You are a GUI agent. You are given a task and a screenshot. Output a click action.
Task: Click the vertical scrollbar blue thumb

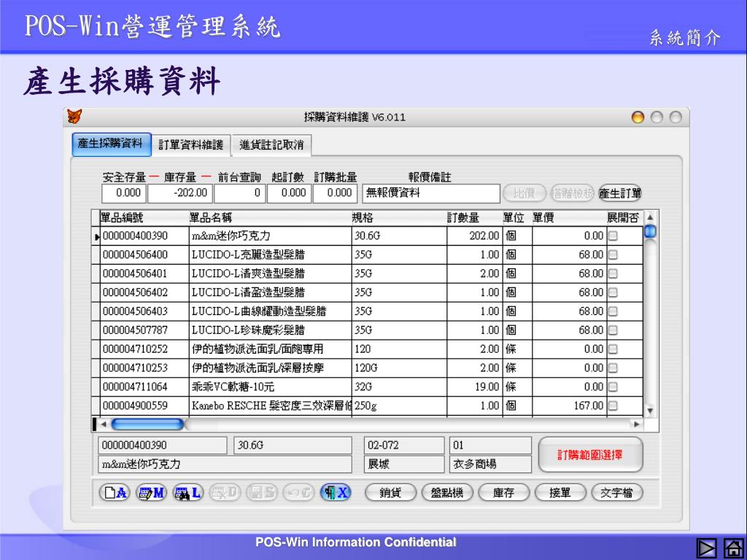coord(650,231)
